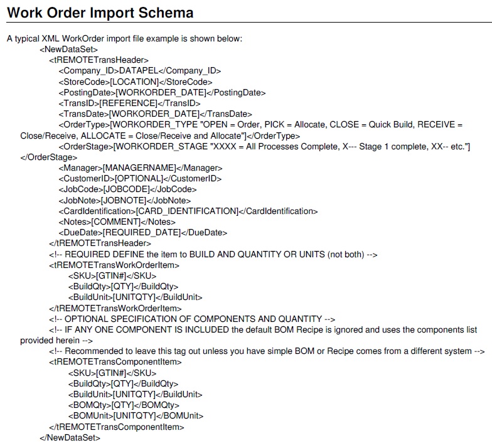Click the closing </tREMOTETransComponentItem> tag
The height and width of the screenshot is (448, 492).
(117, 427)
